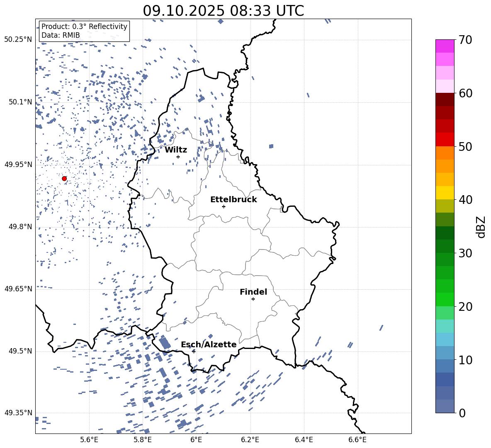Click the 49.35°N latitude tick label
Image resolution: width=491 pixels, height=448 pixels.
pos(18,413)
